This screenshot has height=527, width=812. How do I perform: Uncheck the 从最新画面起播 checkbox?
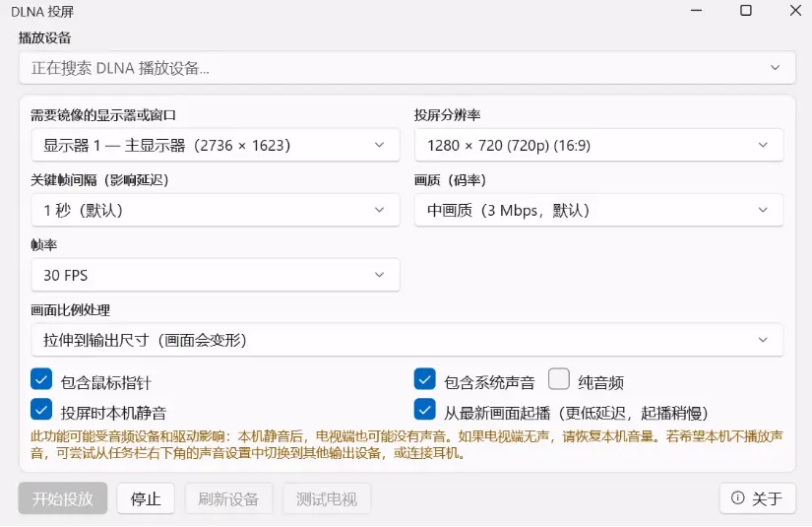pyautogui.click(x=424, y=410)
